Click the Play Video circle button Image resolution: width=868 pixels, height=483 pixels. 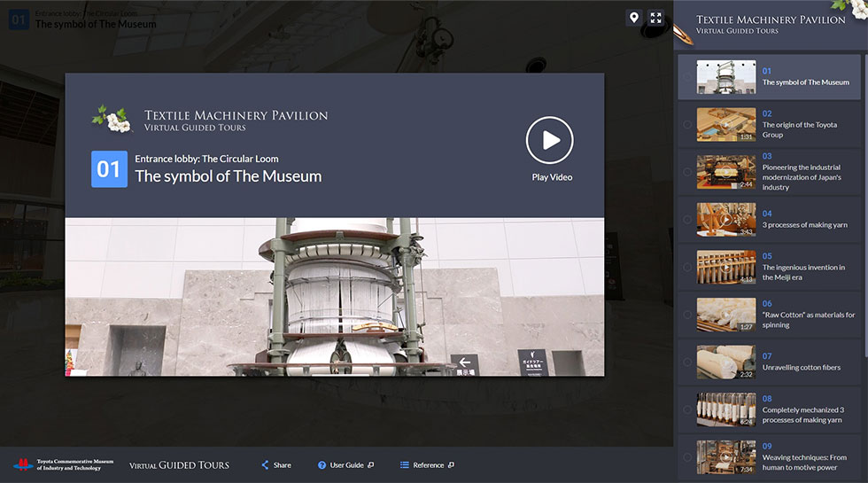(x=550, y=140)
